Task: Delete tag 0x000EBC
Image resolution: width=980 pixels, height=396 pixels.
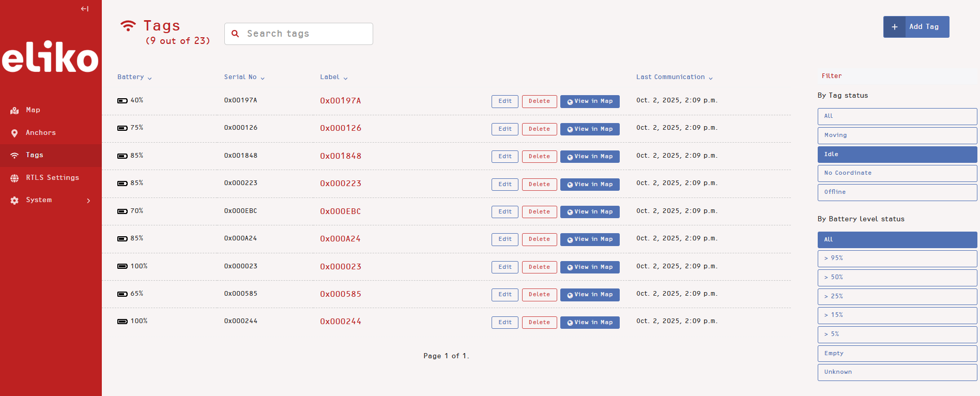Action: tap(539, 212)
